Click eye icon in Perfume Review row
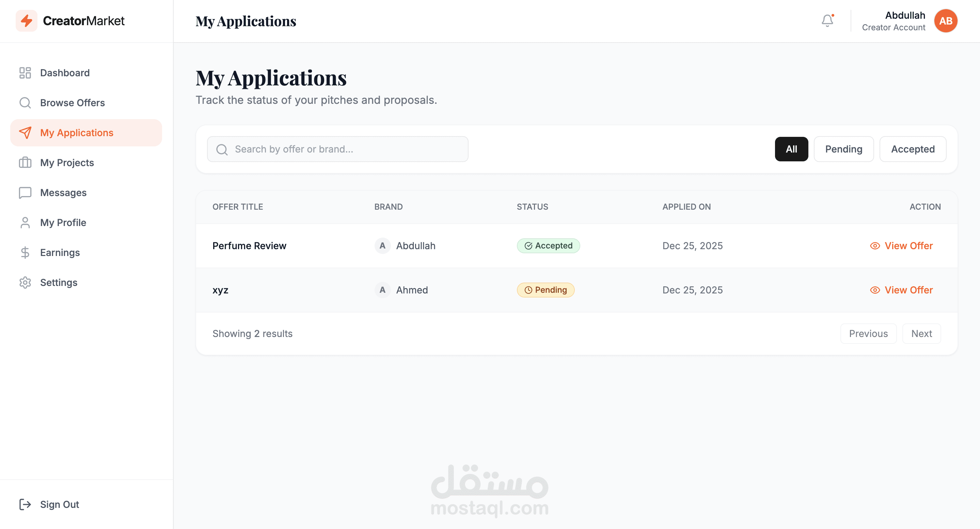The width and height of the screenshot is (980, 529). click(875, 246)
